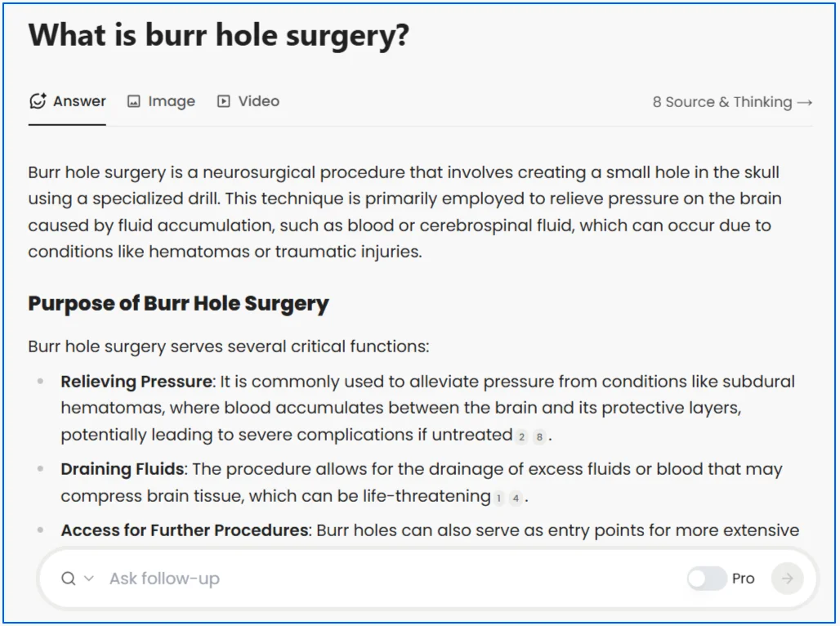Open citation 1 after 'life-threatening'
This screenshot has height=626, width=840.
498,498
